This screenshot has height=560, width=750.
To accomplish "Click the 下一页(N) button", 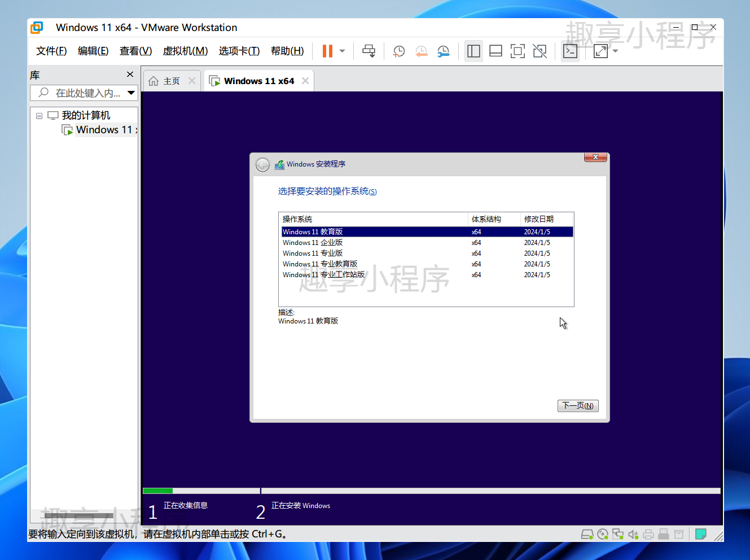I will 578,406.
